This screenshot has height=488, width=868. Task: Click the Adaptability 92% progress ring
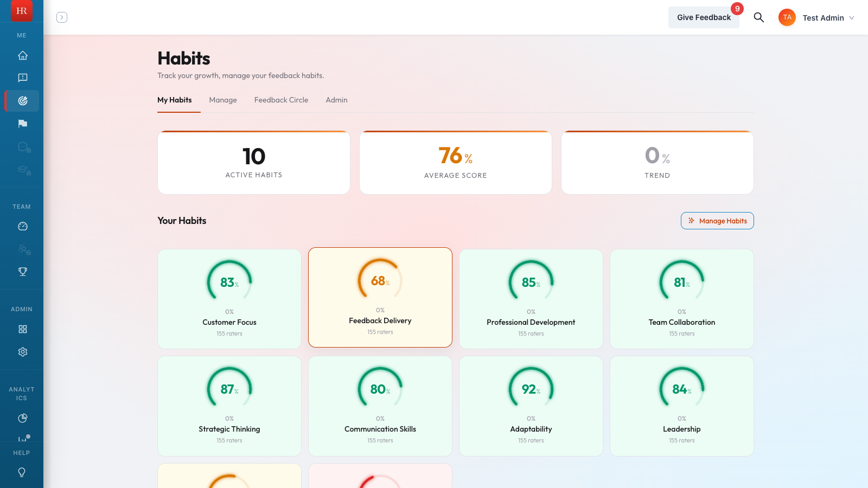click(x=531, y=388)
